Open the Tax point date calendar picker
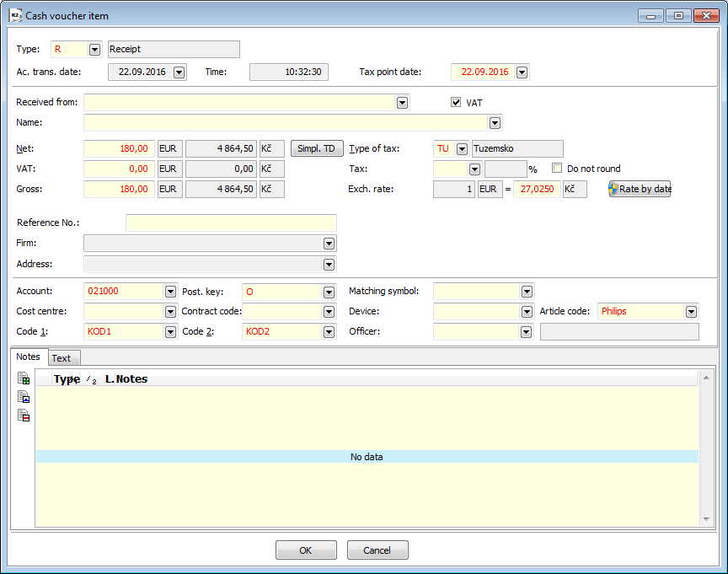Screen dimensions: 728x574 pyautogui.click(x=522, y=72)
